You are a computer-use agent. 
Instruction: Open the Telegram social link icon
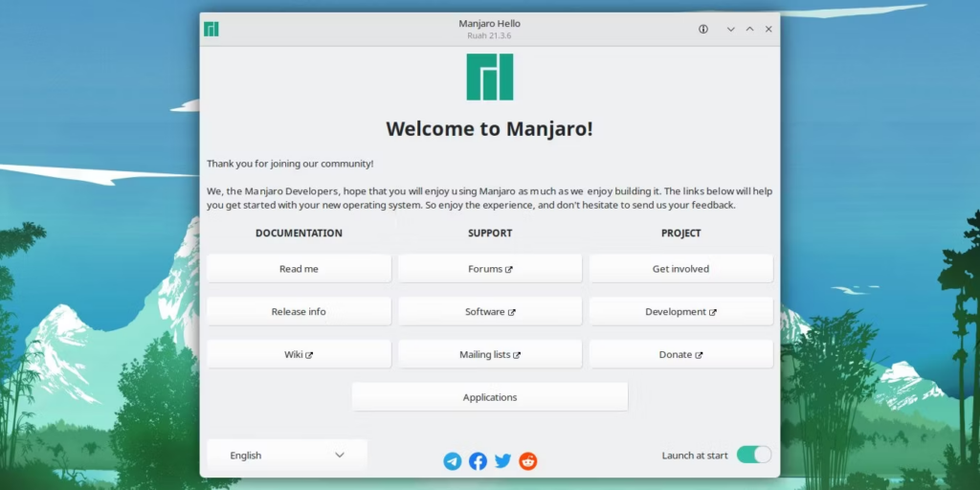click(x=453, y=461)
